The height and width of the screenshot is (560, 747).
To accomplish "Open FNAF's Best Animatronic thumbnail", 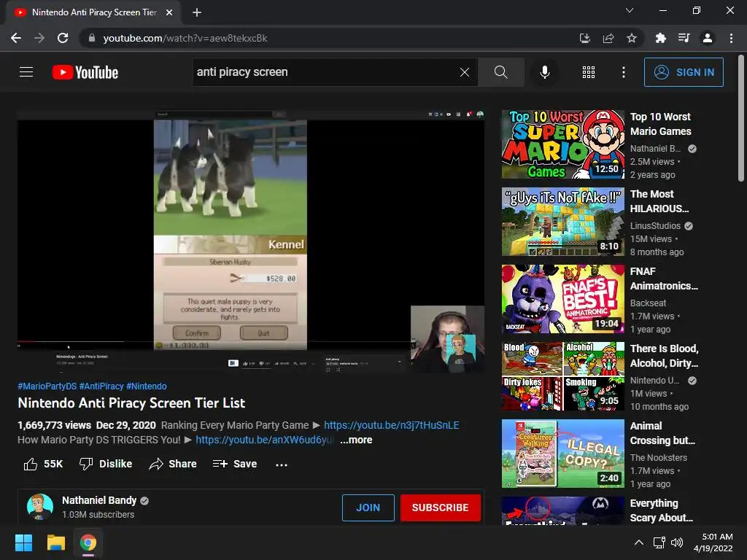I will click(562, 299).
